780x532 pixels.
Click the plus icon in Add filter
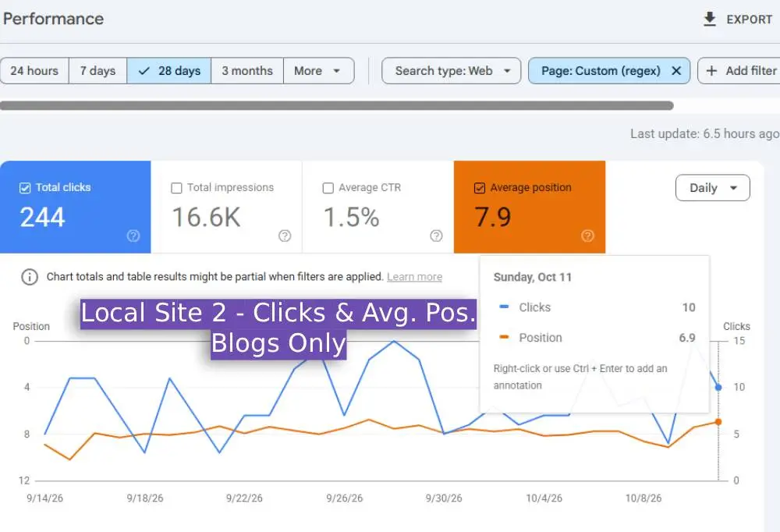click(x=711, y=71)
